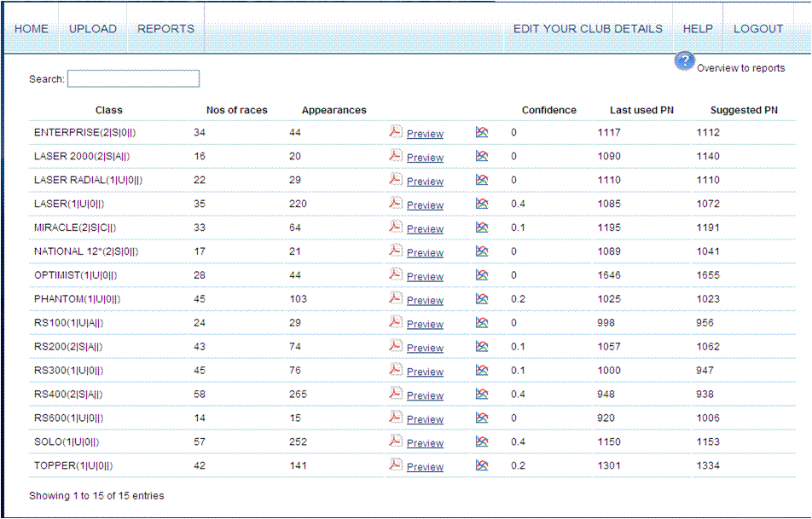The width and height of the screenshot is (812, 519).
Task: Open chart icon in LASER(1|U|0||) row
Action: pos(482,204)
